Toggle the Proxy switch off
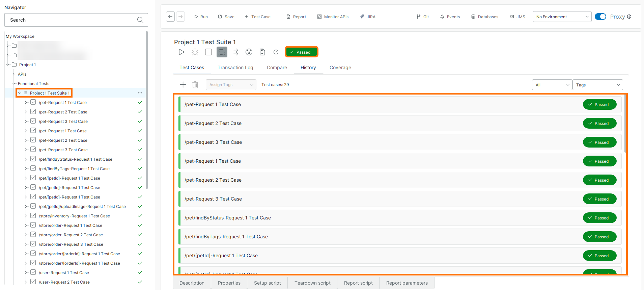Screen dimensions: 644x290 coord(600,17)
